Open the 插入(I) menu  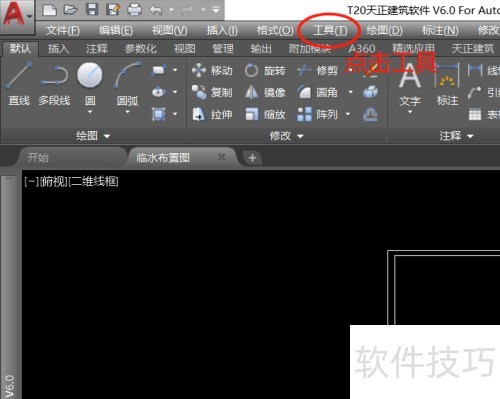click(222, 31)
